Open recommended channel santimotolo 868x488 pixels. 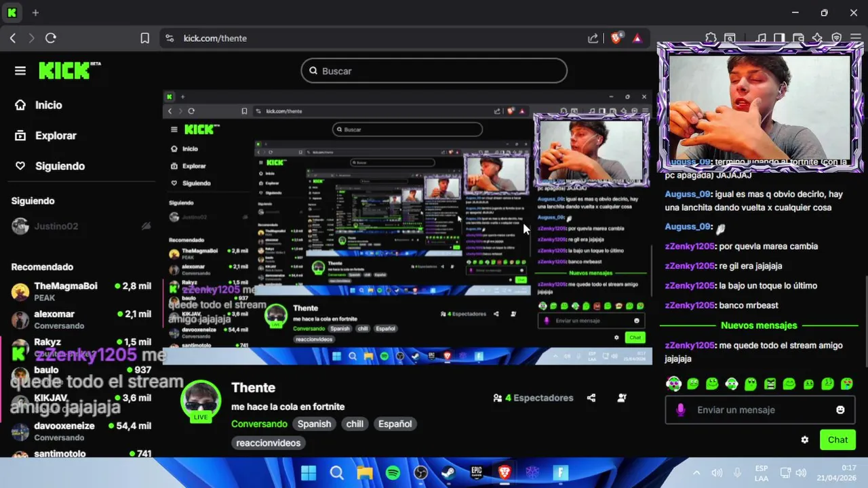[81, 453]
